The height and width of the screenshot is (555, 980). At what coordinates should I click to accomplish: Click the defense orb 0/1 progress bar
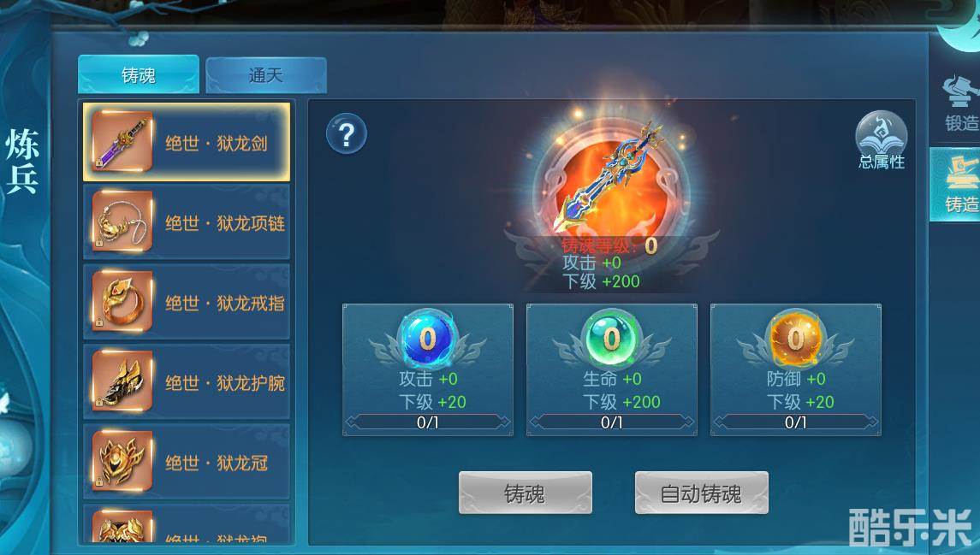[x=796, y=422]
